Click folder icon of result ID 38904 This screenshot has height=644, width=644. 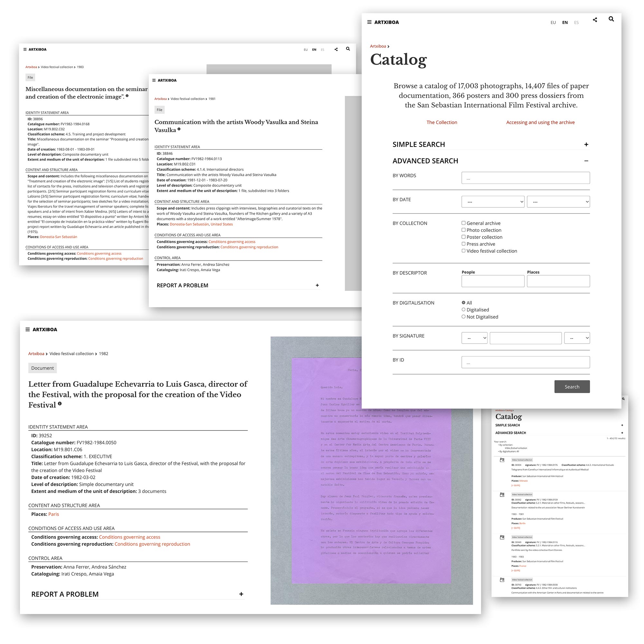tap(502, 460)
